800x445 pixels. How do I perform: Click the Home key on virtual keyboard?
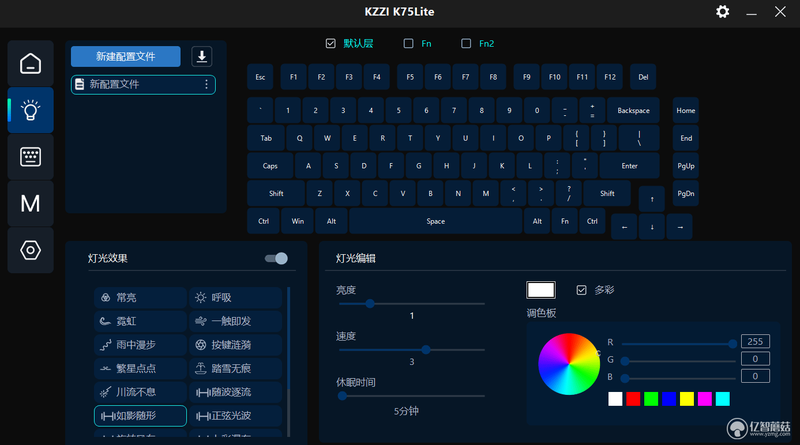click(x=686, y=110)
